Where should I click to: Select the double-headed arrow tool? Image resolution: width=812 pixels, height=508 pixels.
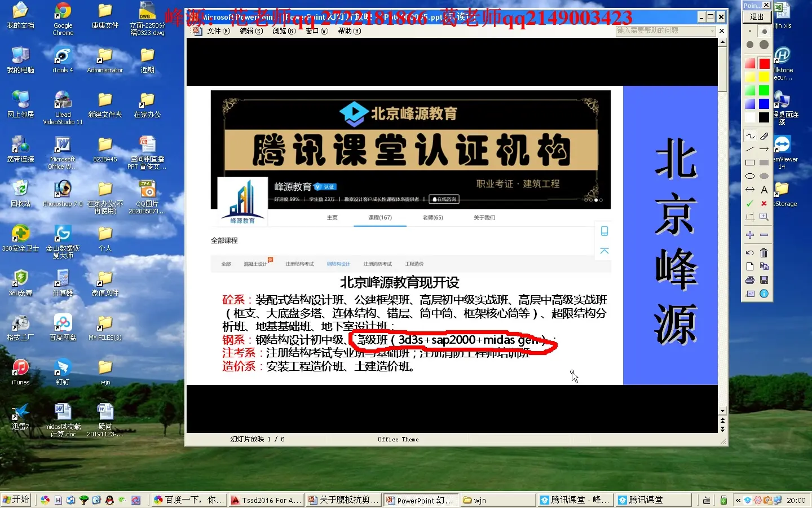pos(750,190)
